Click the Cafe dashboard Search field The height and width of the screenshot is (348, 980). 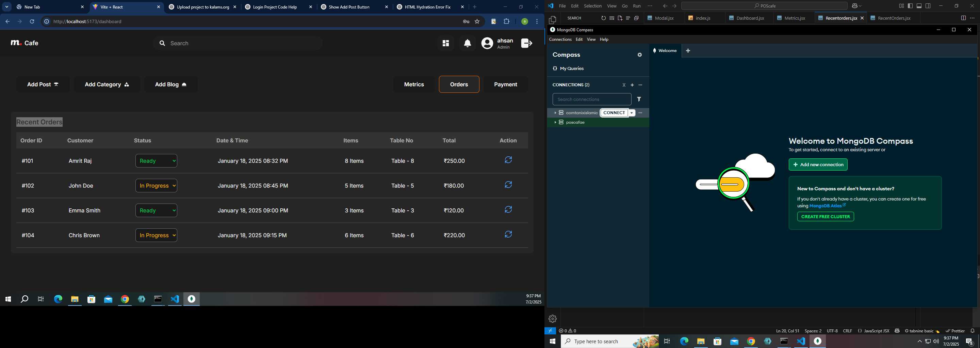click(238, 43)
